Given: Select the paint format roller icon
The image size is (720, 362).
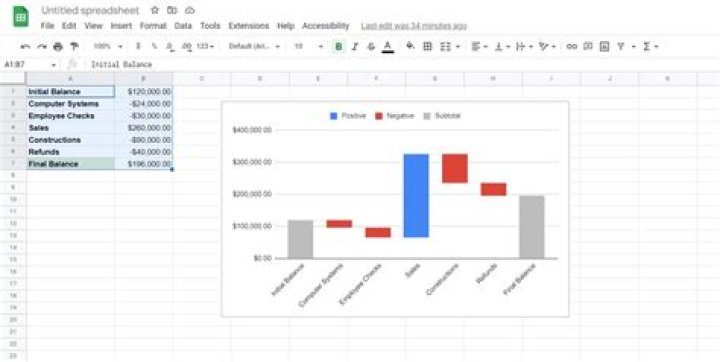Looking at the screenshot, I should pyautogui.click(x=74, y=46).
